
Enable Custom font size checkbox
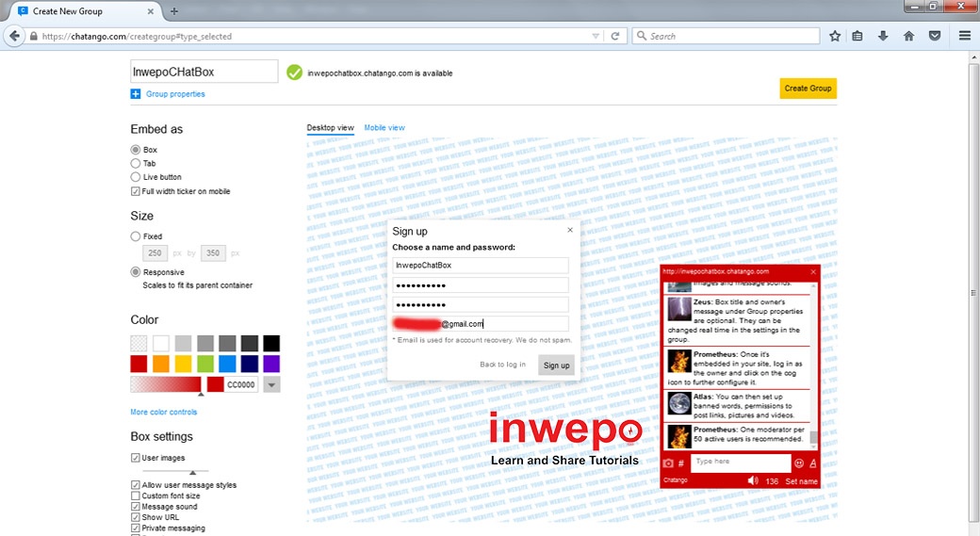(x=135, y=495)
